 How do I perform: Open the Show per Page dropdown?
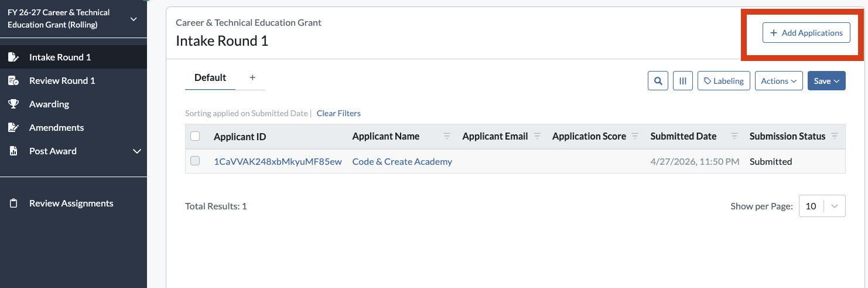[822, 206]
